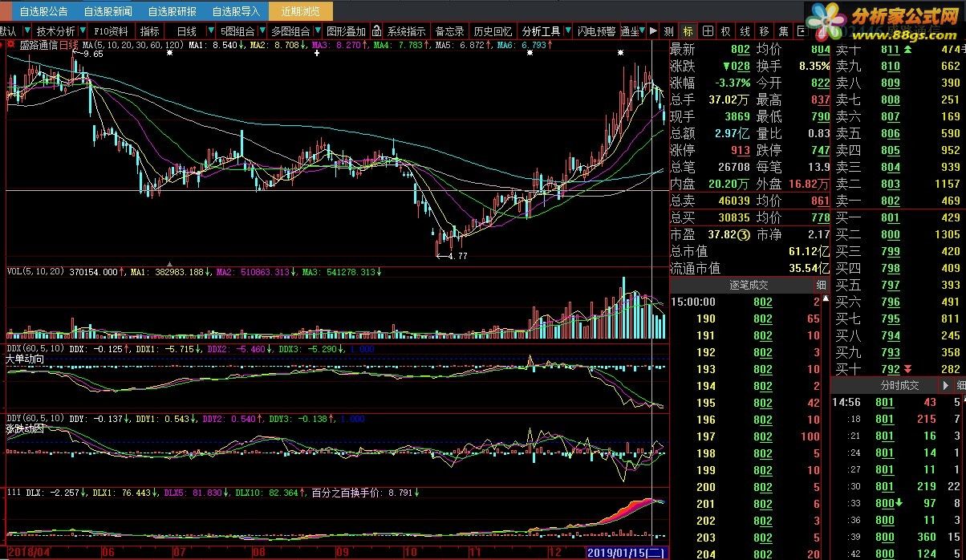Image resolution: width=966 pixels, height=560 pixels.
Task: Click the 4.77 low price annotation
Action: (457, 256)
